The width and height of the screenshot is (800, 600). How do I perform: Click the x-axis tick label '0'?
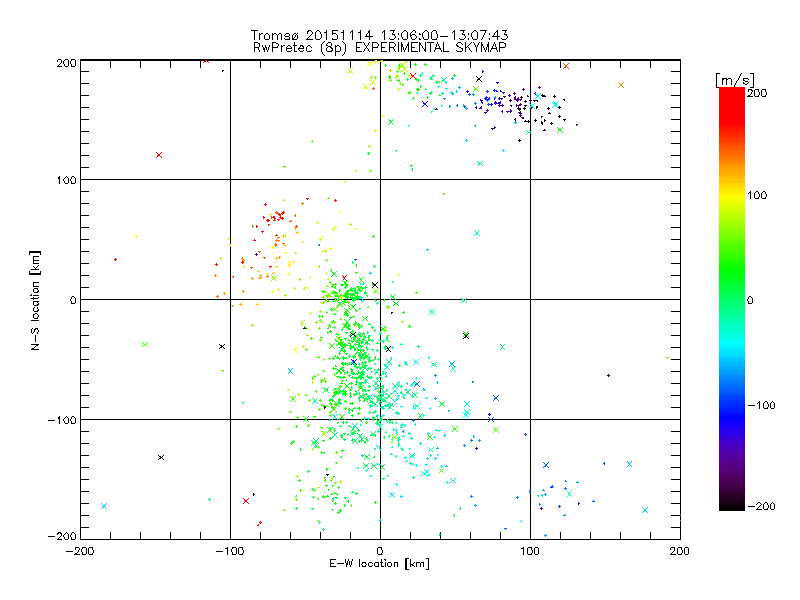tap(380, 551)
